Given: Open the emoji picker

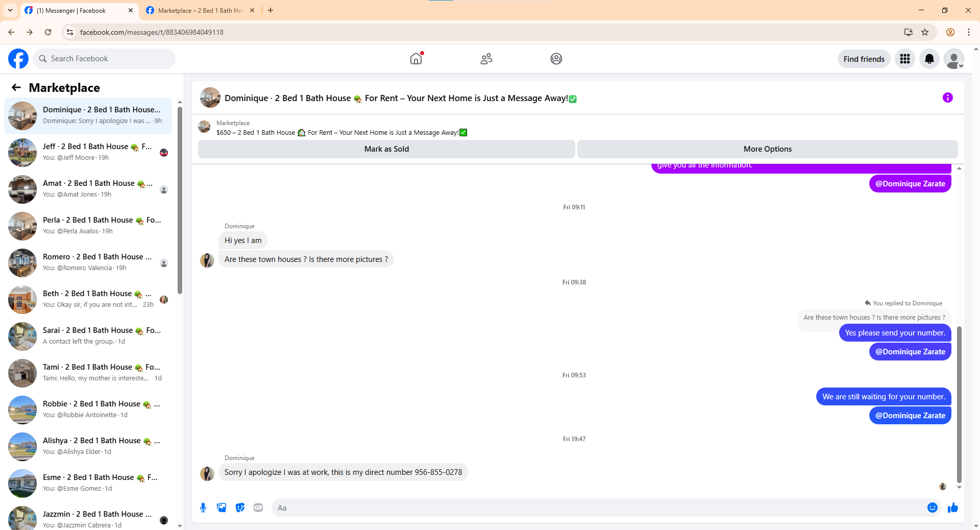Looking at the screenshot, I should (933, 508).
